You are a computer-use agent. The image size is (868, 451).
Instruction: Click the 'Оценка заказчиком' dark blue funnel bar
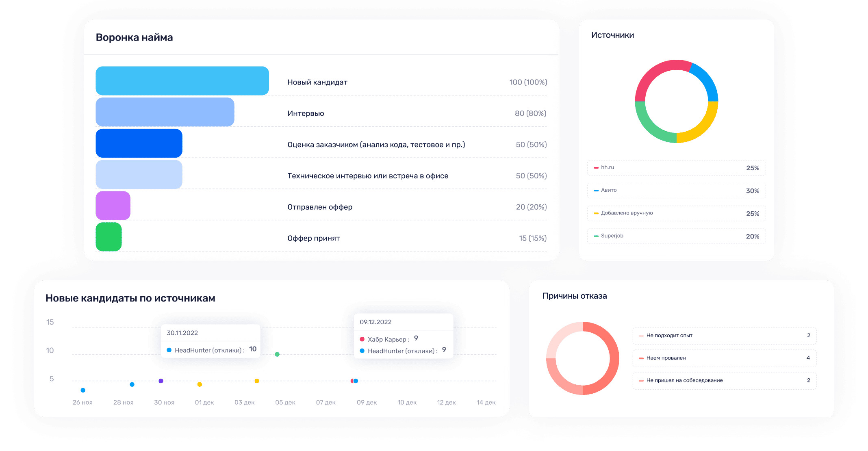click(x=139, y=143)
